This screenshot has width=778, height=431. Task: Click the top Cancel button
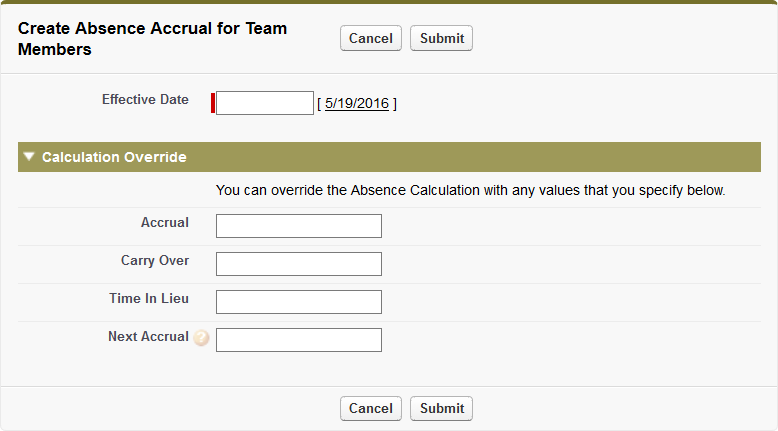point(370,38)
